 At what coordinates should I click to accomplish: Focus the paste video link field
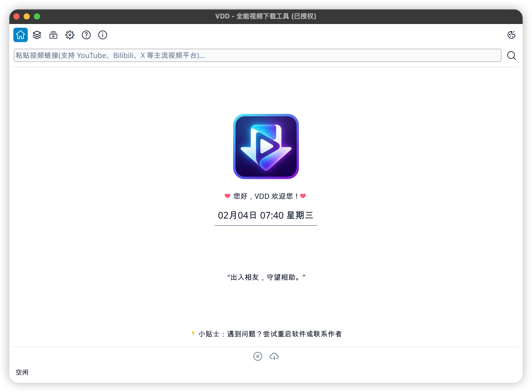(x=257, y=55)
